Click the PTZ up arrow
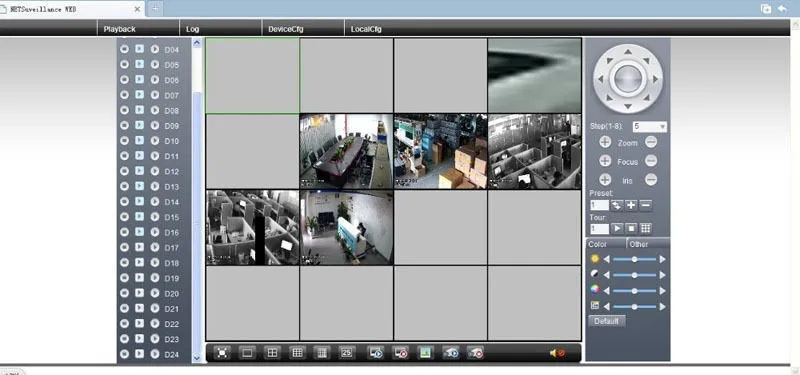Screen dimensions: 800x375 click(628, 52)
